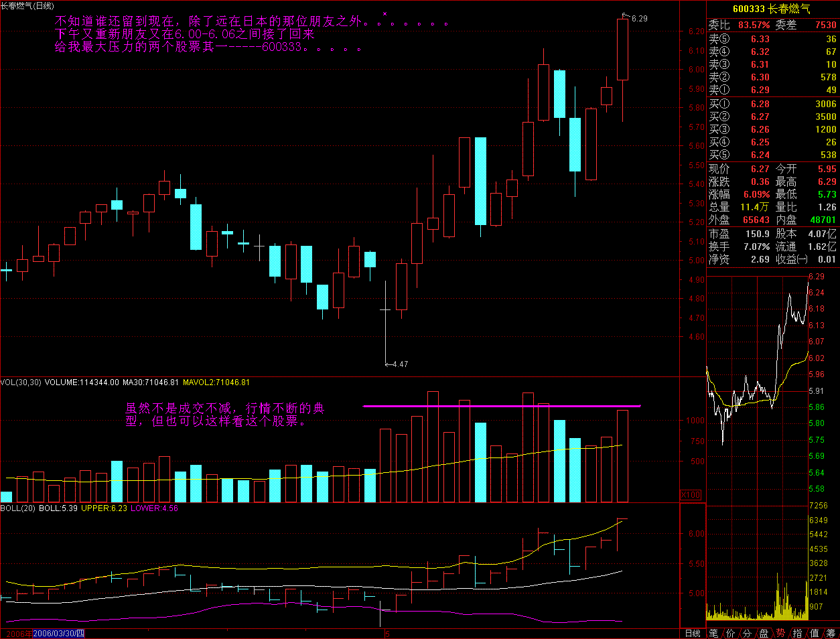840x639 pixels.
Task: Click the BOLL(20) indicator label
Action: (18, 508)
